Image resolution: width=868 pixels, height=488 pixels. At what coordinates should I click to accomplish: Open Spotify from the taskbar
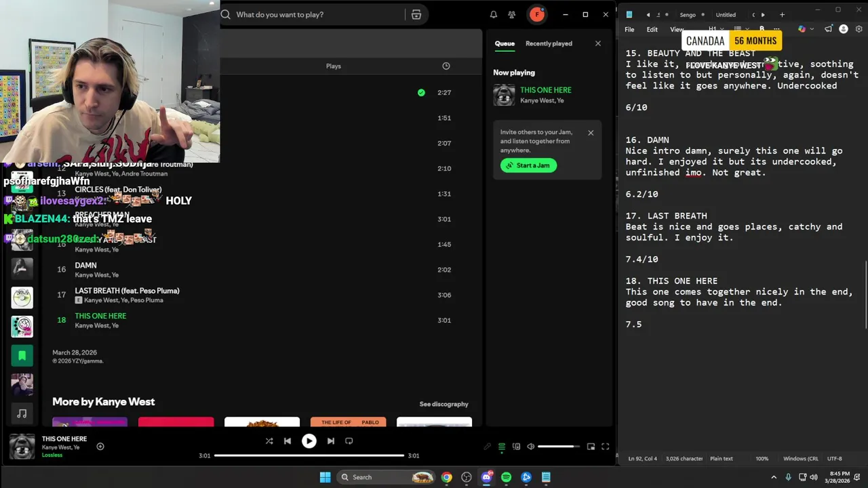[506, 477]
